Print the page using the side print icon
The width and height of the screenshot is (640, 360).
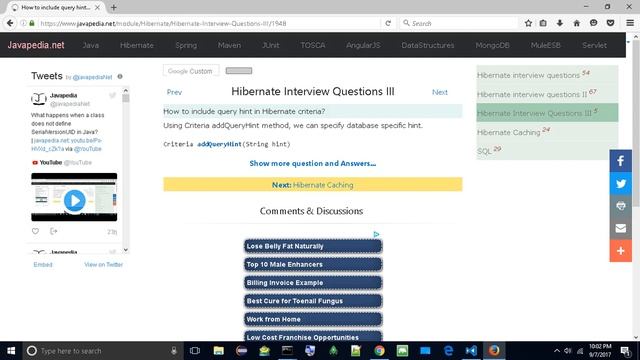[x=620, y=206]
